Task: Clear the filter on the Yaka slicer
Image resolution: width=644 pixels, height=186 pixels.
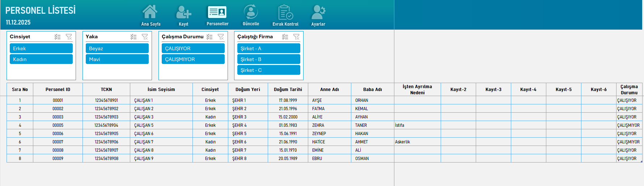Action: [x=145, y=37]
